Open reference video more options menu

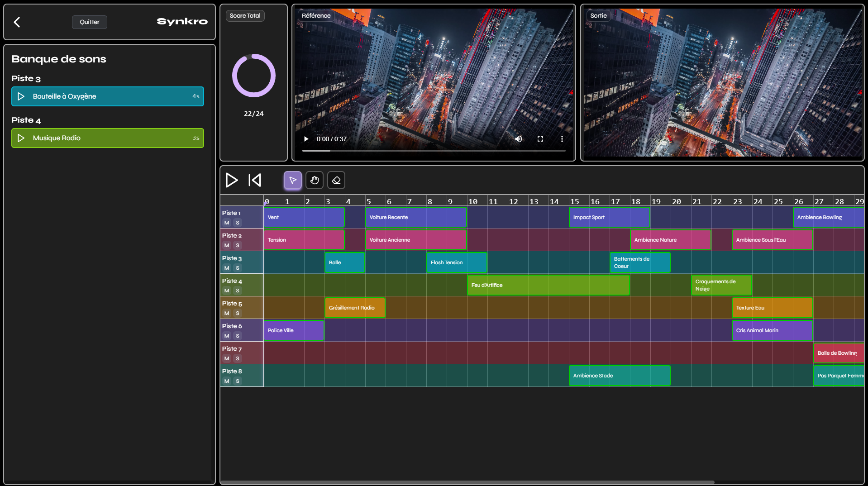[562, 139]
